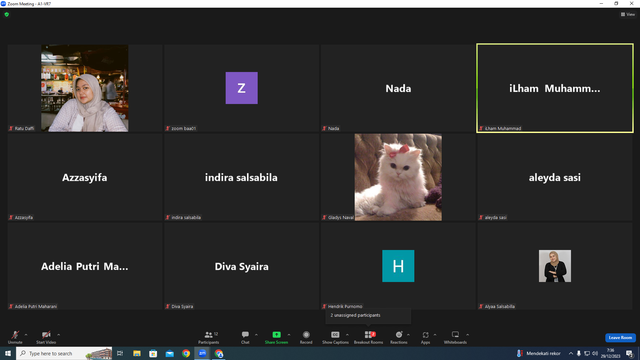
Task: Click the Hendrik Purnomo name label
Action: click(x=345, y=306)
